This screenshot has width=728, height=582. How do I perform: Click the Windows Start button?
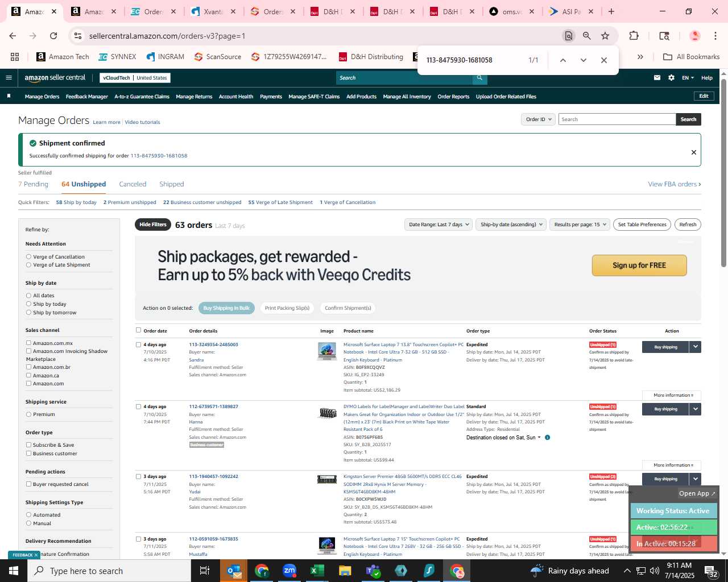pyautogui.click(x=14, y=571)
